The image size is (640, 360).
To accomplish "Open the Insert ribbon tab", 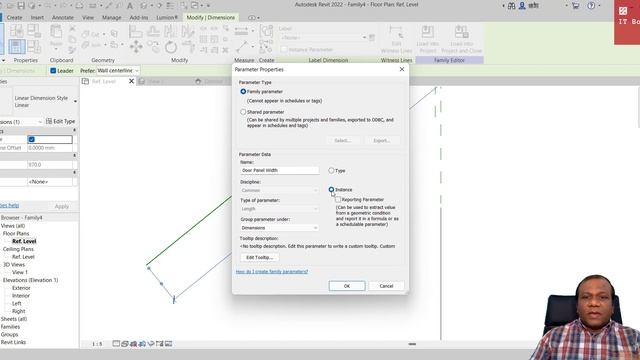I will (x=37, y=18).
